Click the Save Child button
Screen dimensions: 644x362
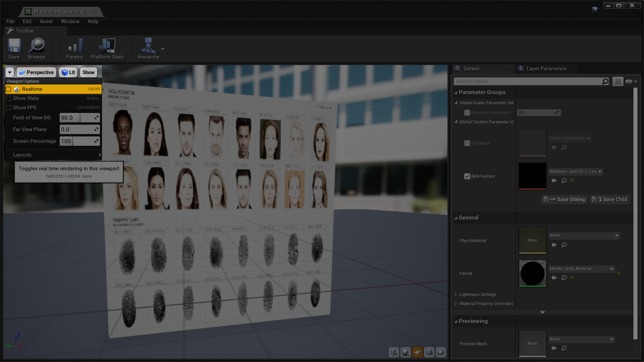pyautogui.click(x=610, y=199)
